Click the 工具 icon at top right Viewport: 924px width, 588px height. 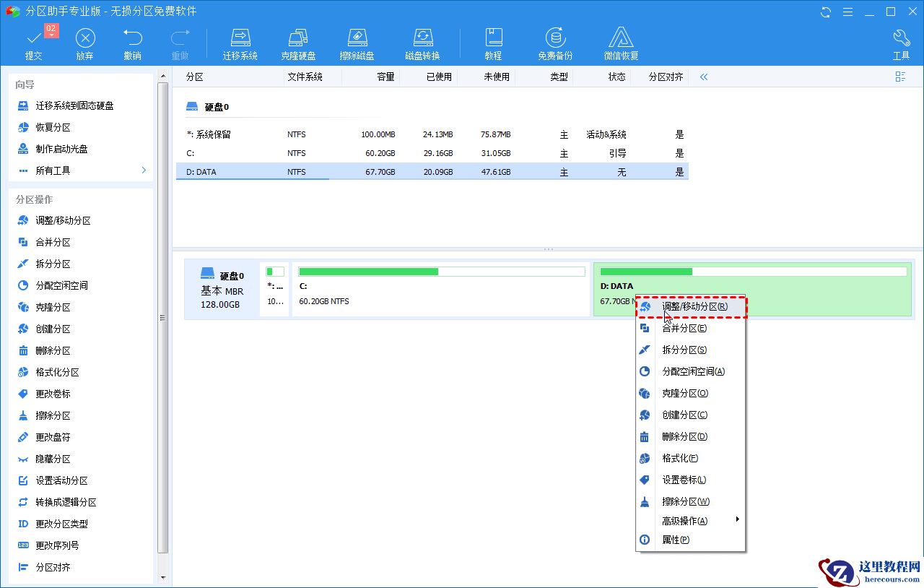pos(901,42)
